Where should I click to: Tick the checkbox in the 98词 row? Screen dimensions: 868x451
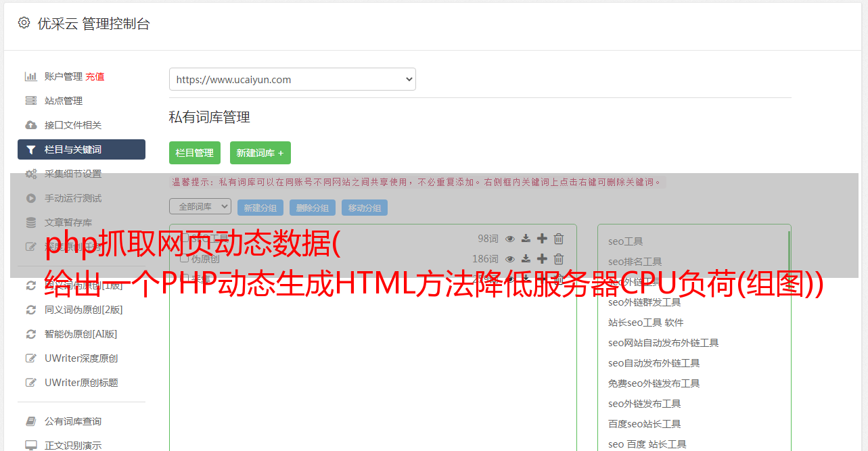[184, 238]
